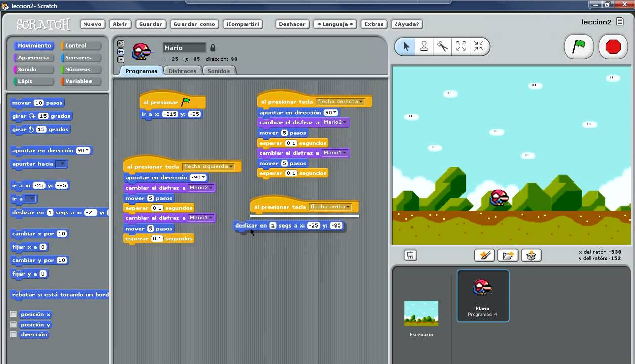Screen dimensions: 635x364
Task: Select the duplicate stamp tool
Action: point(424,47)
